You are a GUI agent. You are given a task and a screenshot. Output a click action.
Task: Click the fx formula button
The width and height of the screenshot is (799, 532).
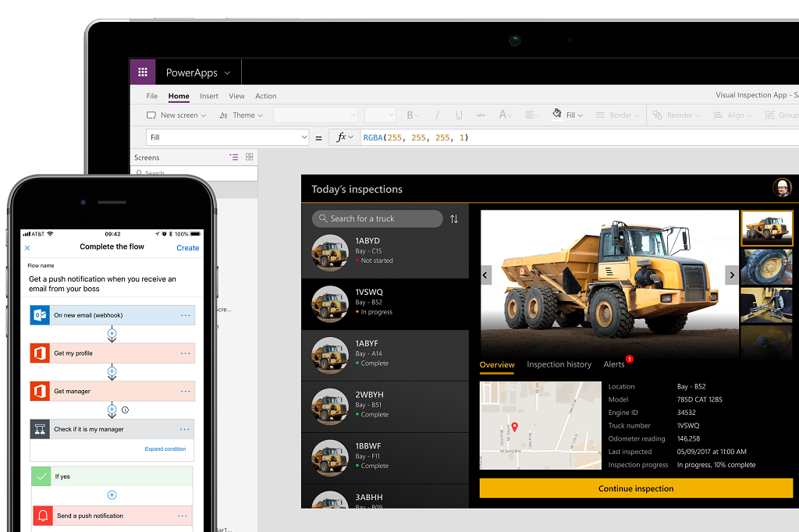tap(344, 137)
